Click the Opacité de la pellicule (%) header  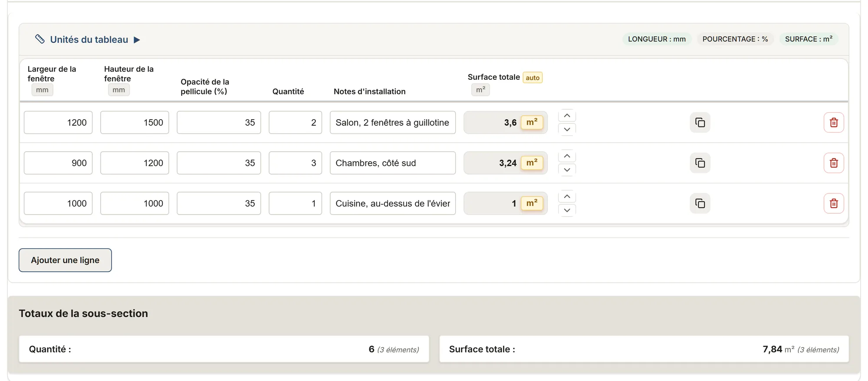pos(205,87)
